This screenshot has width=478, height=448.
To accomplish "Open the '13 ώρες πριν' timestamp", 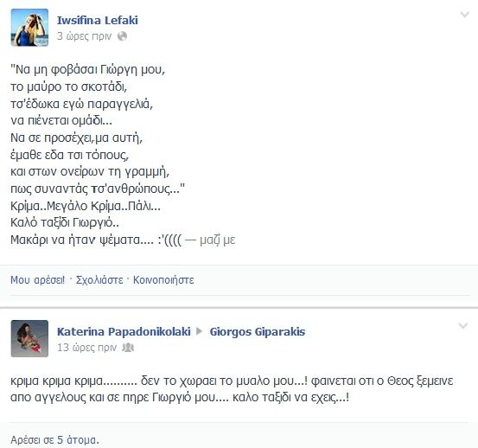I will (87, 348).
